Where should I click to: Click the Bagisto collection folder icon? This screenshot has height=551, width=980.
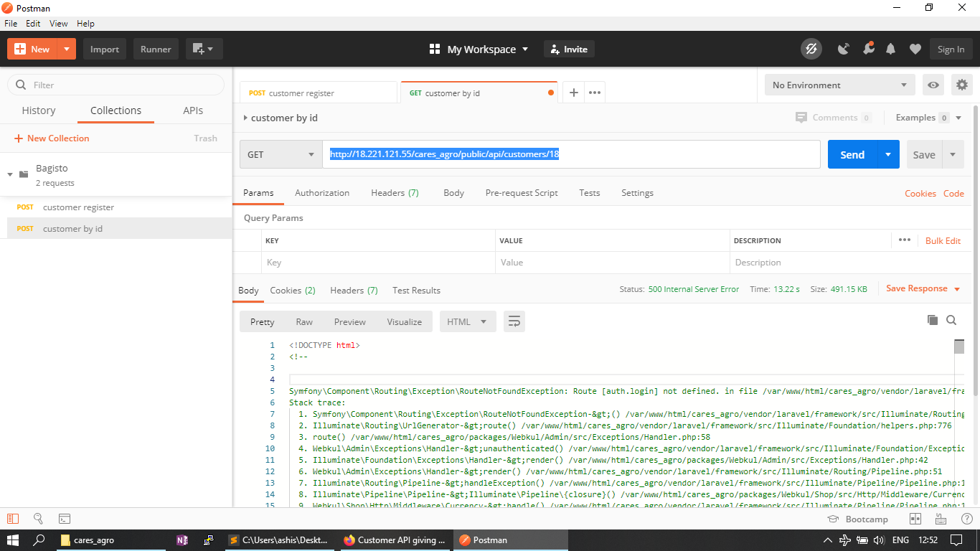coord(24,174)
